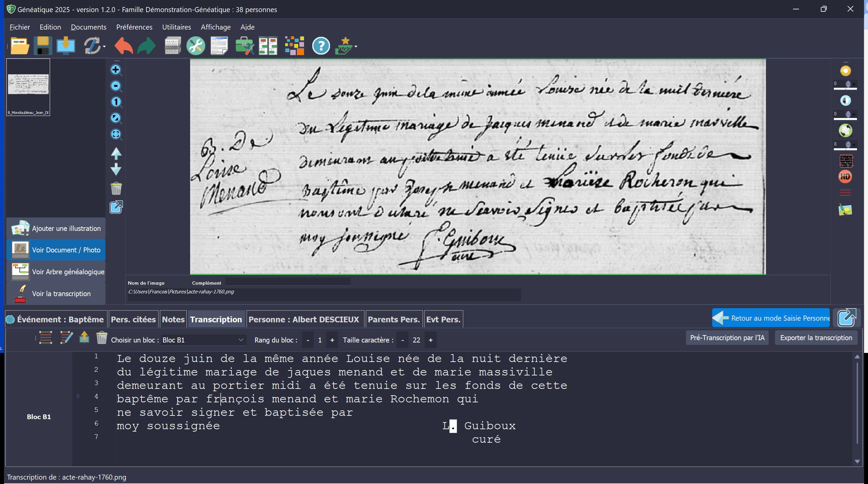Delete the image with the trash icon
The width and height of the screenshot is (868, 484).
116,189
